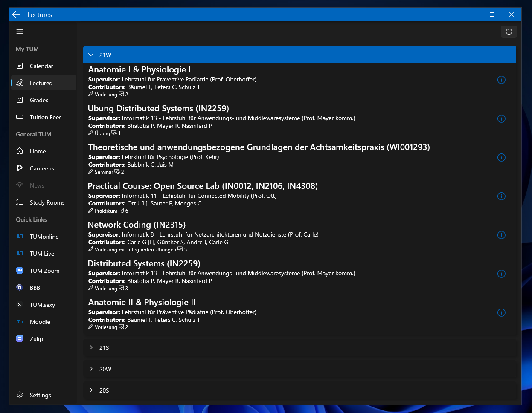Click the Canteens icon
The height and width of the screenshot is (413, 532).
(x=20, y=168)
